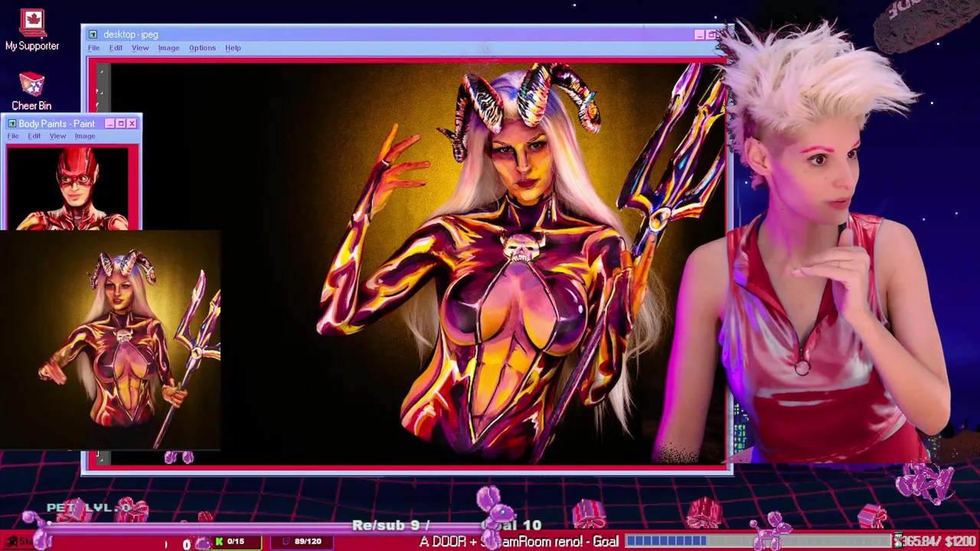Maximize the Body Paints - Paint window

click(x=120, y=123)
